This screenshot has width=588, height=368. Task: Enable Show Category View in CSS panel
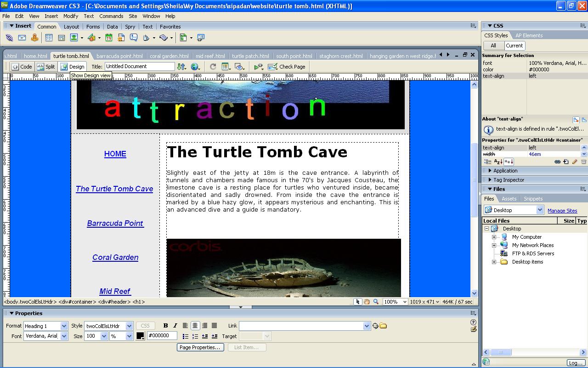488,161
